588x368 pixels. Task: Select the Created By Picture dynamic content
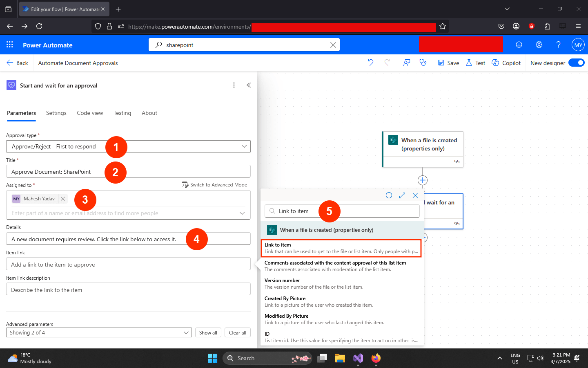(341, 302)
